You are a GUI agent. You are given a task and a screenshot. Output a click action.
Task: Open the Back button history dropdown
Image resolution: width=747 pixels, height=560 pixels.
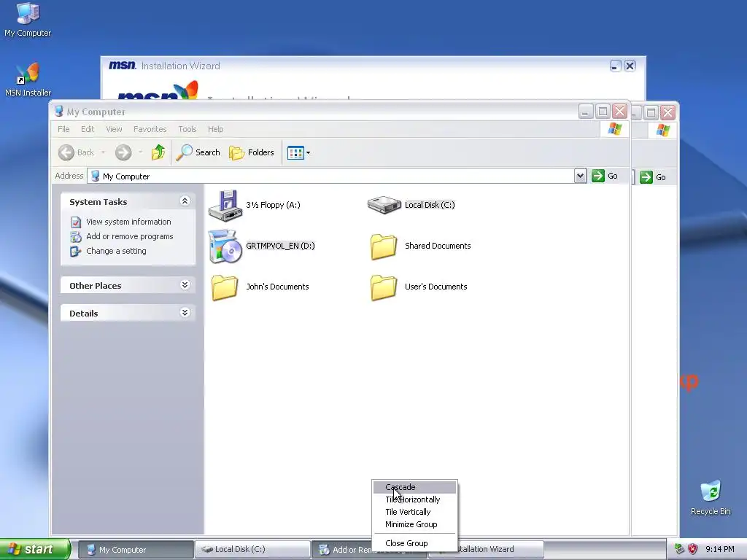coord(103,152)
